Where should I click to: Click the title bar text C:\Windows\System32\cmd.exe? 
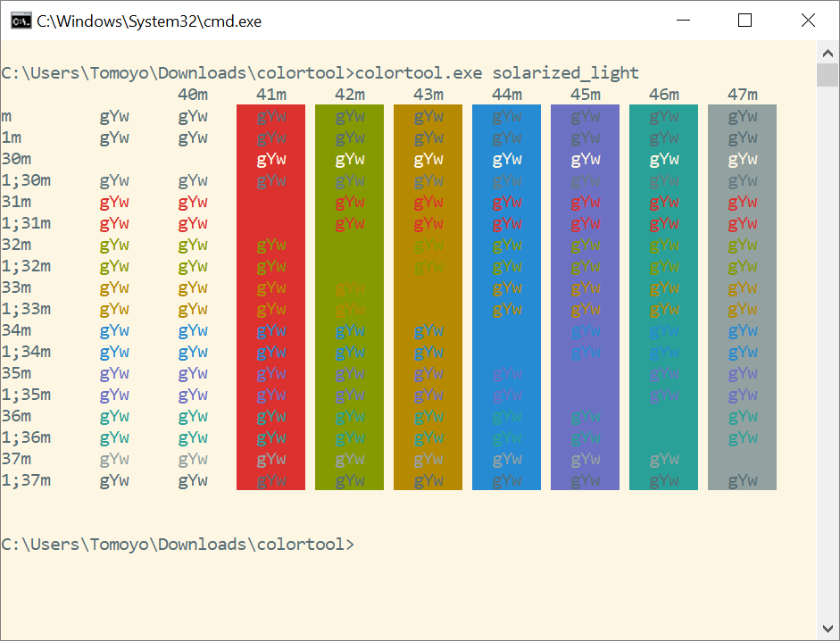pos(149,21)
